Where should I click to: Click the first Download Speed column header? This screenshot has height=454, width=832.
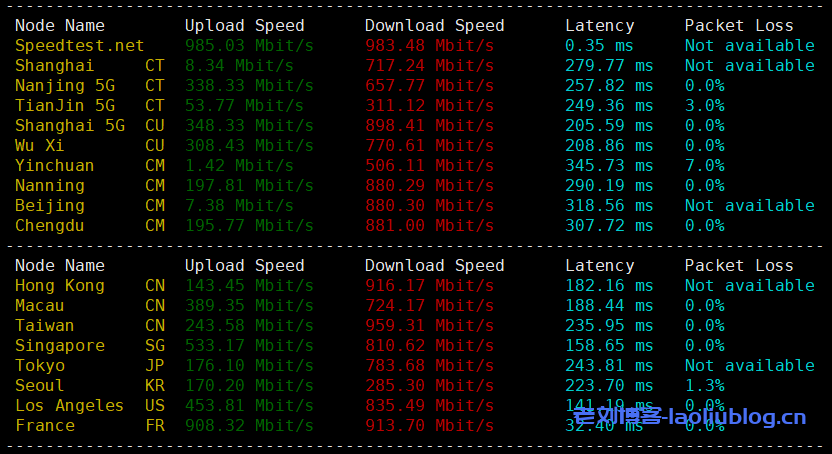[435, 25]
